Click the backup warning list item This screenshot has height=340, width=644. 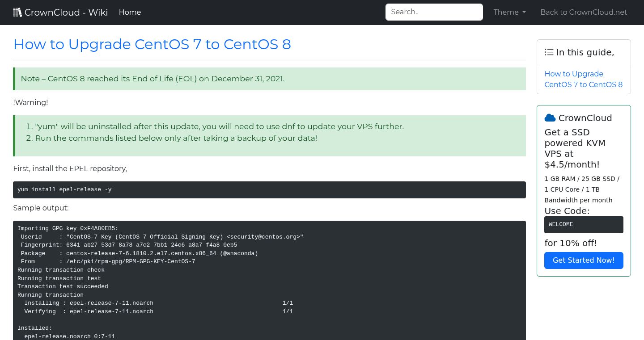(x=176, y=138)
